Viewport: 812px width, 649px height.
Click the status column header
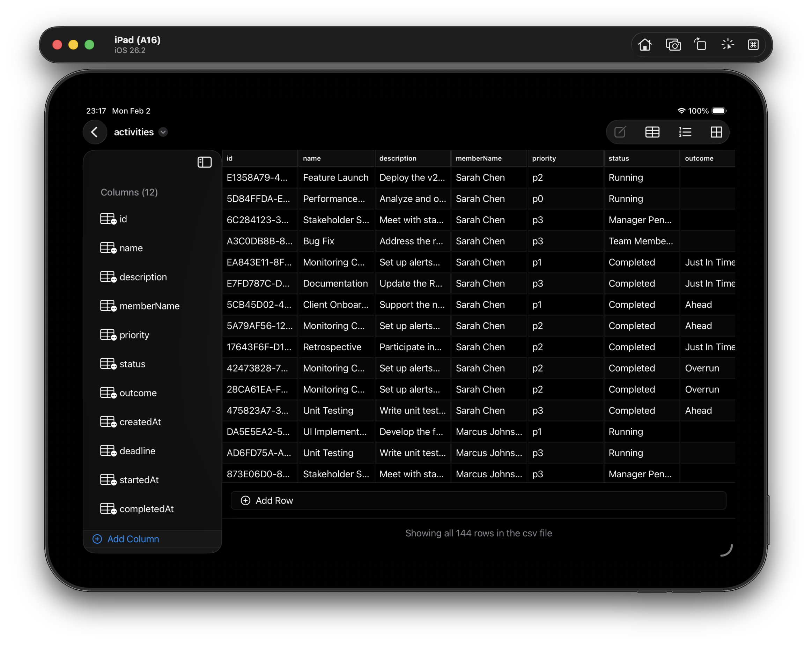[x=618, y=158]
